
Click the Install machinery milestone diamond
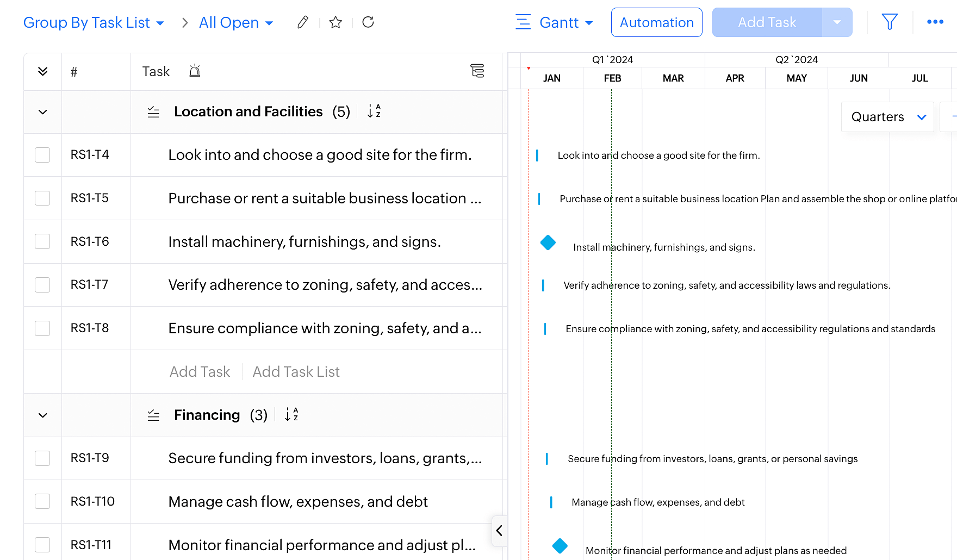click(x=548, y=242)
